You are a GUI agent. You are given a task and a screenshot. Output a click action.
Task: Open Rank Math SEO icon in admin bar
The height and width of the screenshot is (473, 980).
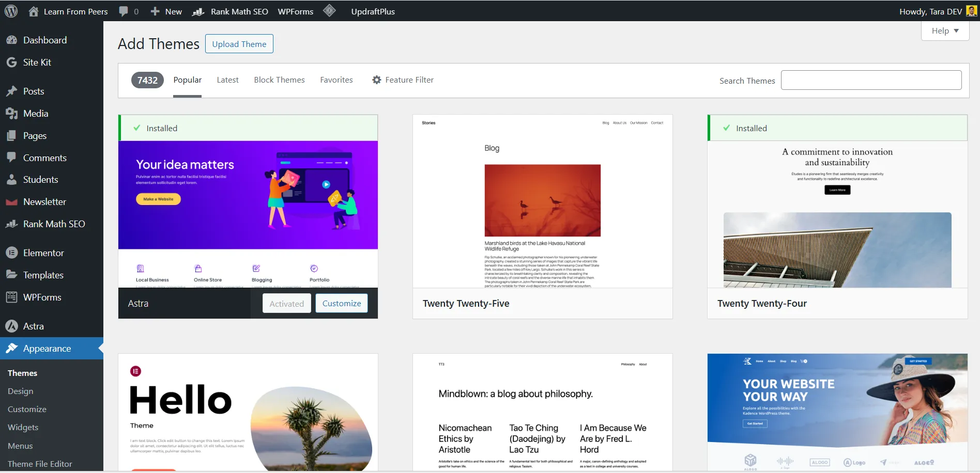coord(198,11)
